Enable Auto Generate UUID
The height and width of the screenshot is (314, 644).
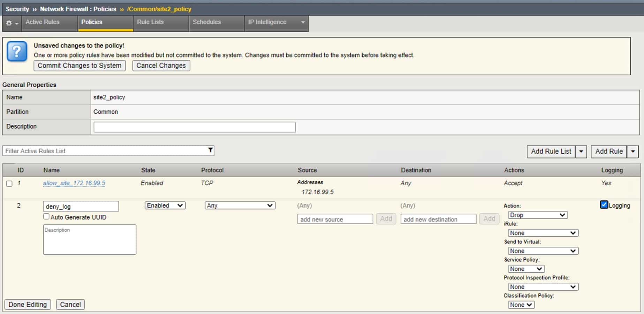click(46, 216)
